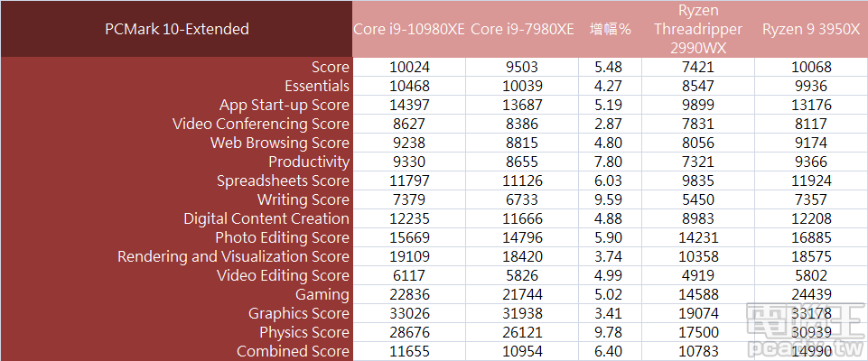Screen dimensions: 868x361
Task: Click cell value 7421
Action: 698,68
